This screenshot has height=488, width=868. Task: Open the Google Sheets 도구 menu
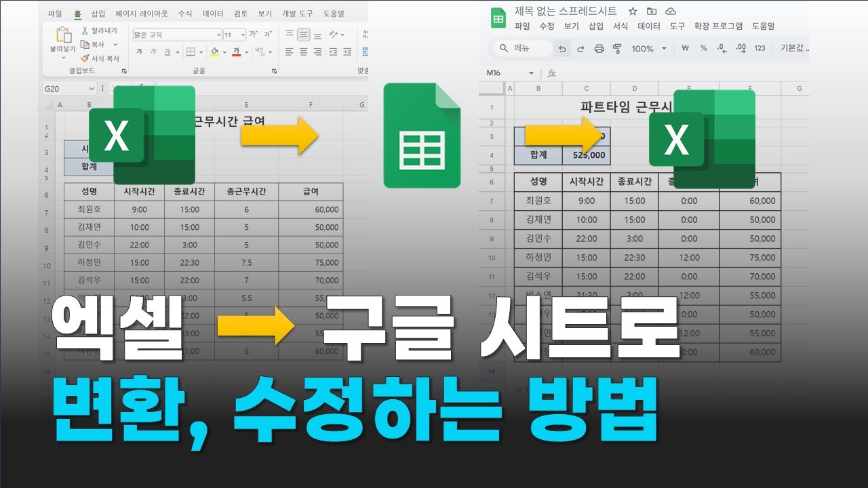[677, 26]
